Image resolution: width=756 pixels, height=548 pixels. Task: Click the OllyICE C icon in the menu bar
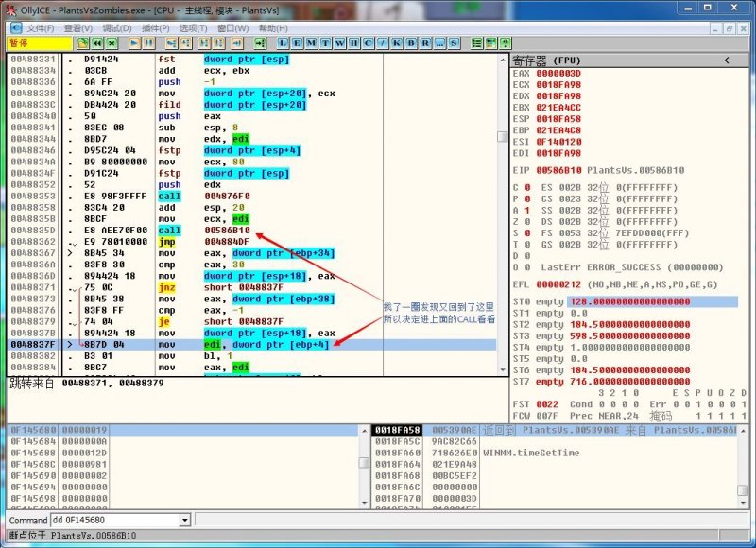point(16,28)
